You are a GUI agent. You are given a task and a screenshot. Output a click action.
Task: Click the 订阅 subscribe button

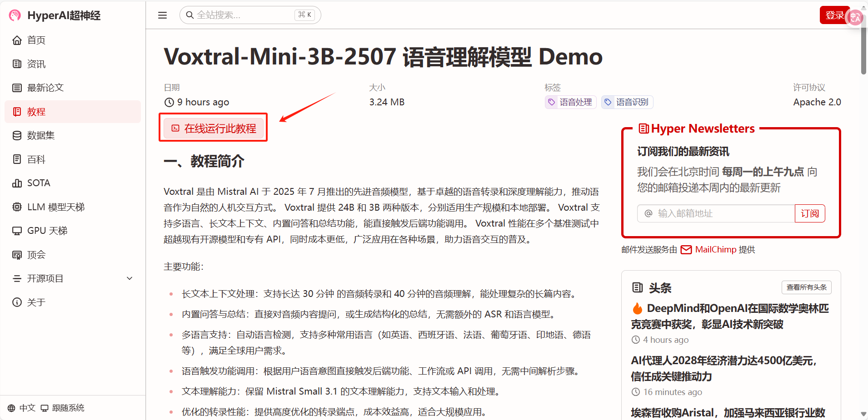pos(809,213)
